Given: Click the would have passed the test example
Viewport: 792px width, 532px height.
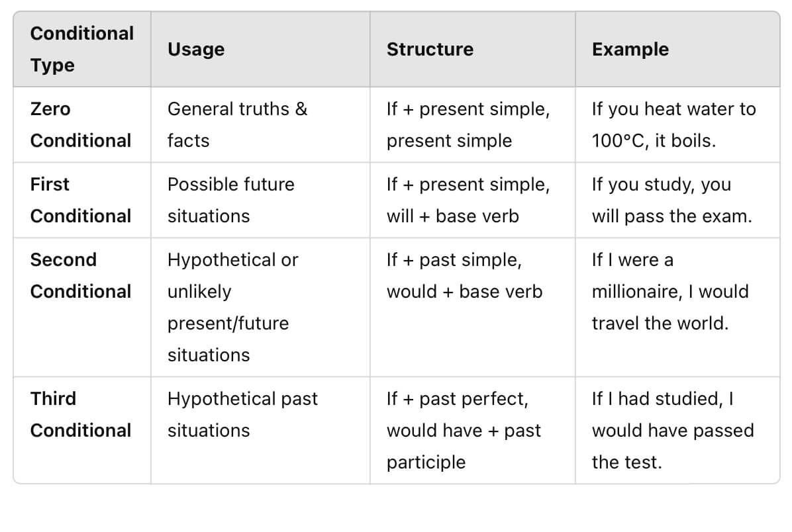Looking at the screenshot, I should pos(673,431).
